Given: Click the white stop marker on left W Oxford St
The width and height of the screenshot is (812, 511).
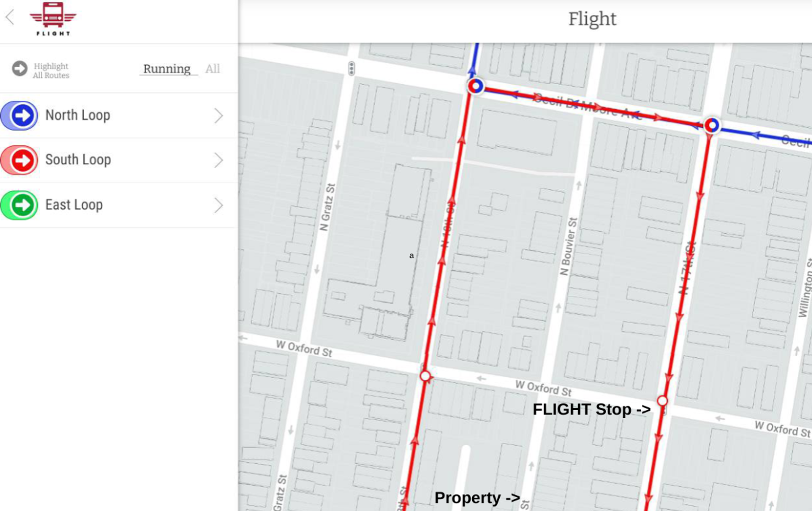Looking at the screenshot, I should 425,376.
